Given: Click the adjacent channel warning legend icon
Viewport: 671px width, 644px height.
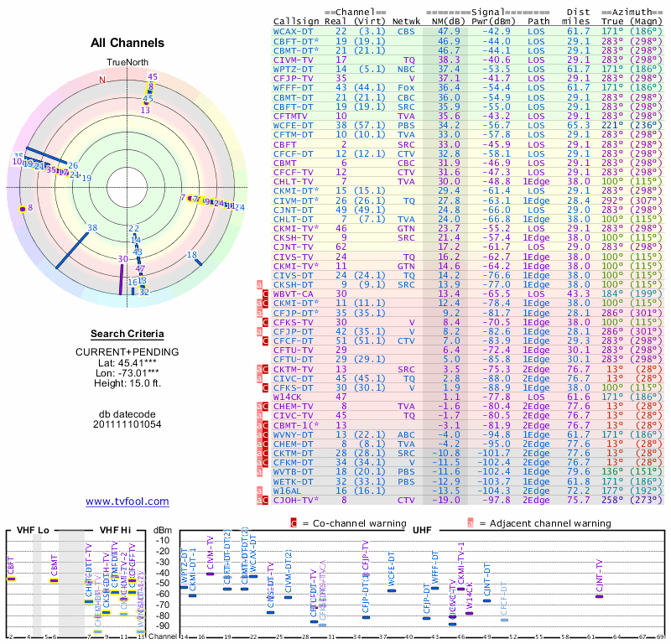Looking at the screenshot, I should [x=471, y=523].
